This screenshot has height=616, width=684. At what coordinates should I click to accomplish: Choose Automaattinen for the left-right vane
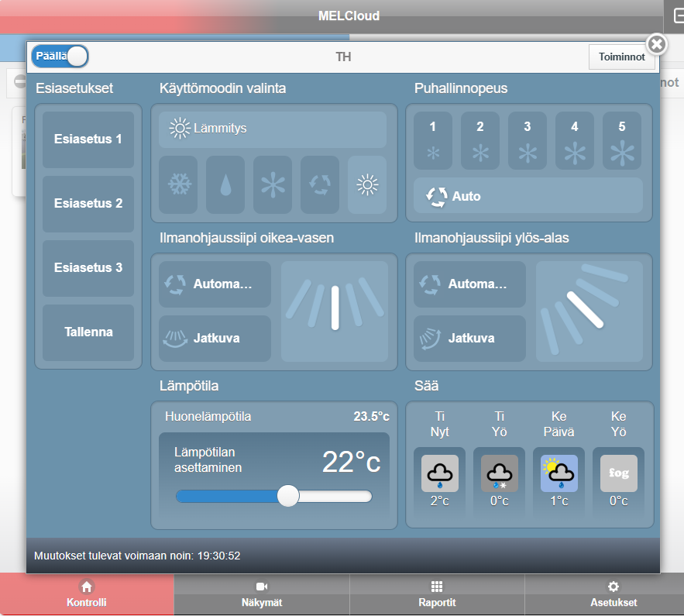tap(215, 284)
